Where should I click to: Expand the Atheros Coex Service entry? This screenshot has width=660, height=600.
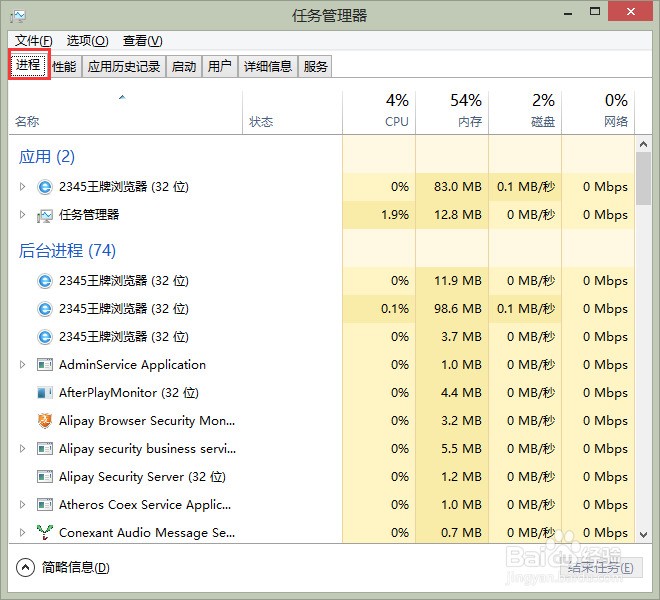pyautogui.click(x=22, y=504)
